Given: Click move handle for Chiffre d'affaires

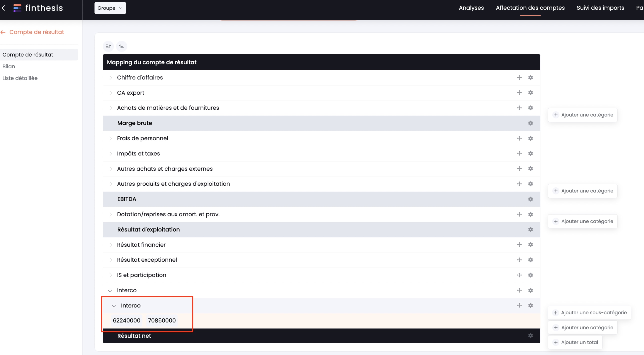Looking at the screenshot, I should click(x=519, y=77).
